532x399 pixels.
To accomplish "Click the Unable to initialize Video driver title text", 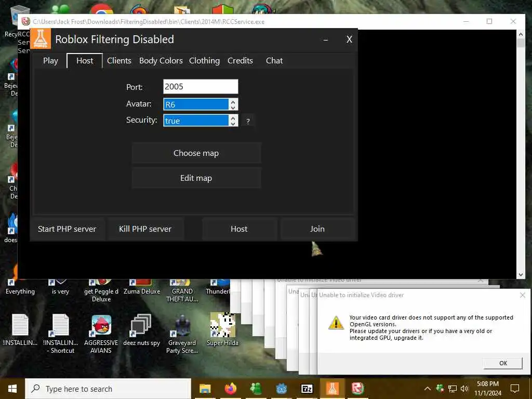I will [x=362, y=295].
